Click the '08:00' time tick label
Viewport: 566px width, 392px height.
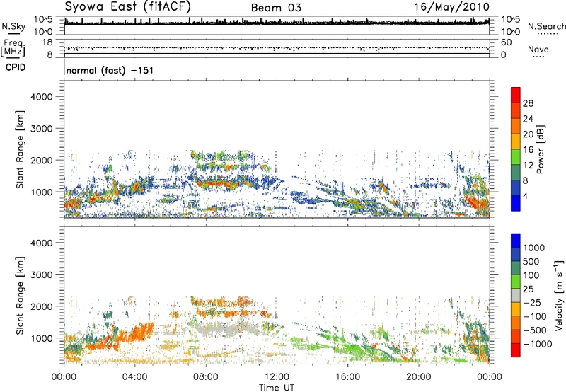point(205,377)
